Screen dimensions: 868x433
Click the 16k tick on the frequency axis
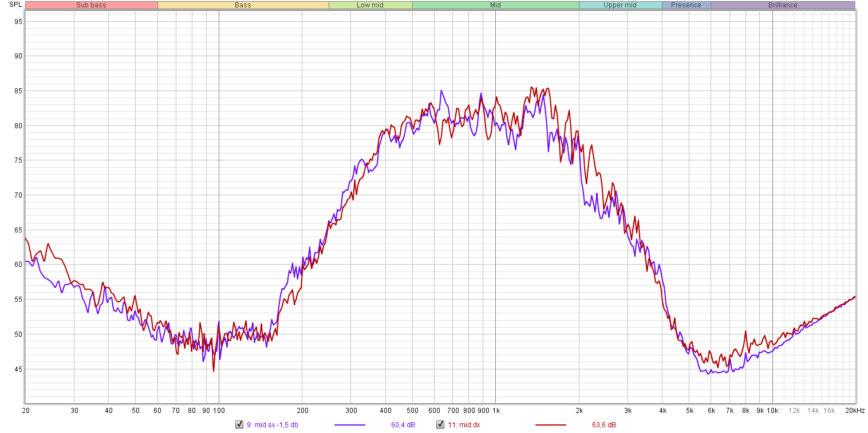[829, 411]
